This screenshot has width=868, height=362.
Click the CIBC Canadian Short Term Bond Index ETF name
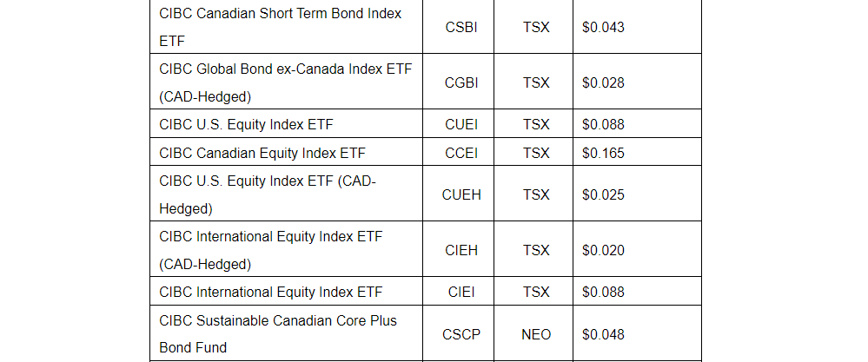(x=280, y=28)
